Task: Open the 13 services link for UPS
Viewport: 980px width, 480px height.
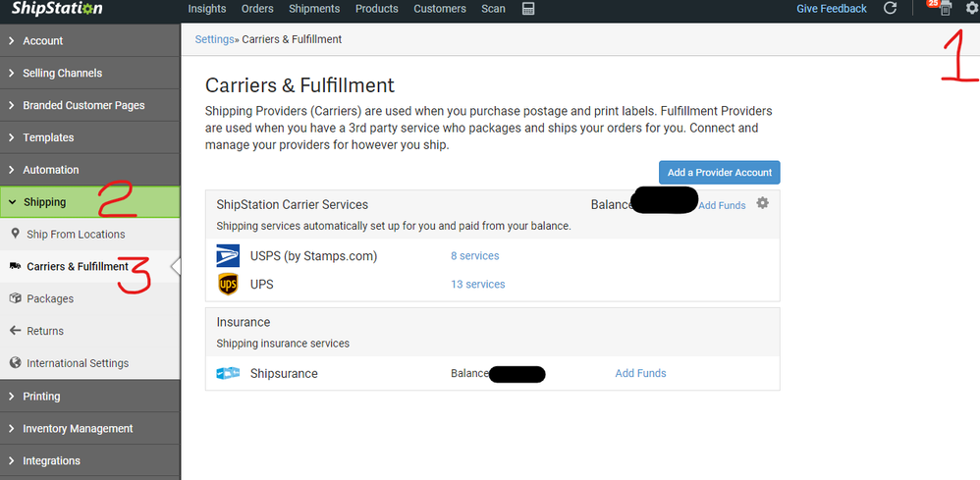Action: click(477, 285)
